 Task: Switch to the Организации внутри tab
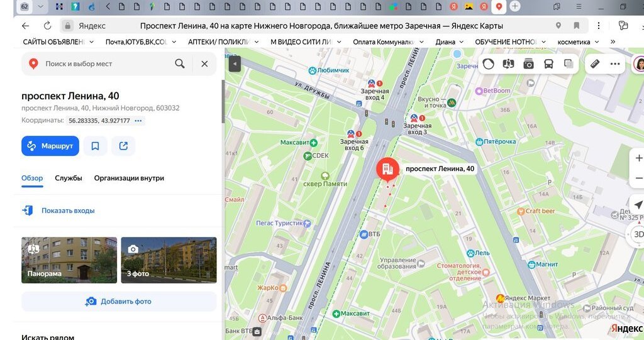pyautogui.click(x=129, y=178)
